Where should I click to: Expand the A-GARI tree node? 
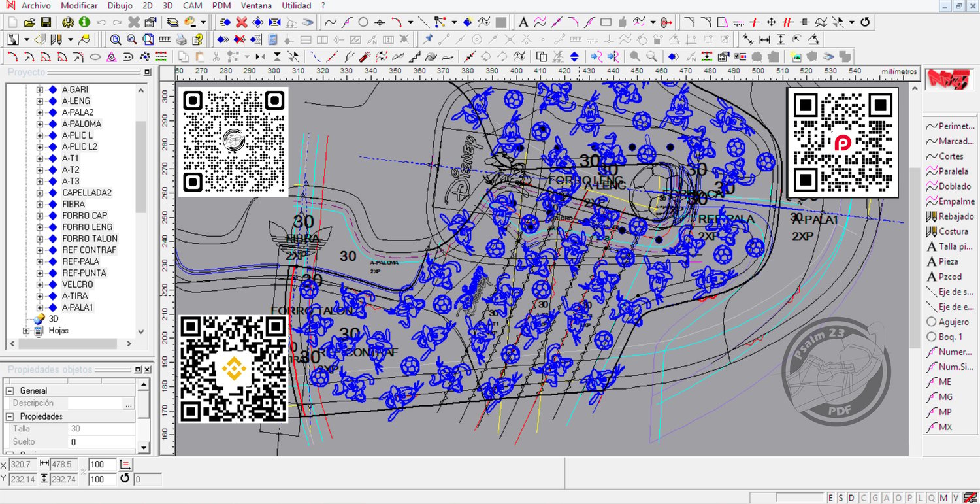tap(40, 90)
